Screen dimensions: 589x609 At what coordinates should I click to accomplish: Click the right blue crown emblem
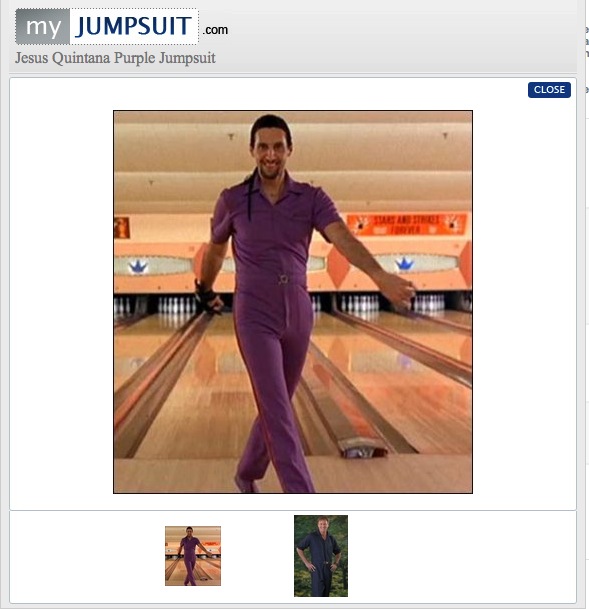tap(405, 264)
